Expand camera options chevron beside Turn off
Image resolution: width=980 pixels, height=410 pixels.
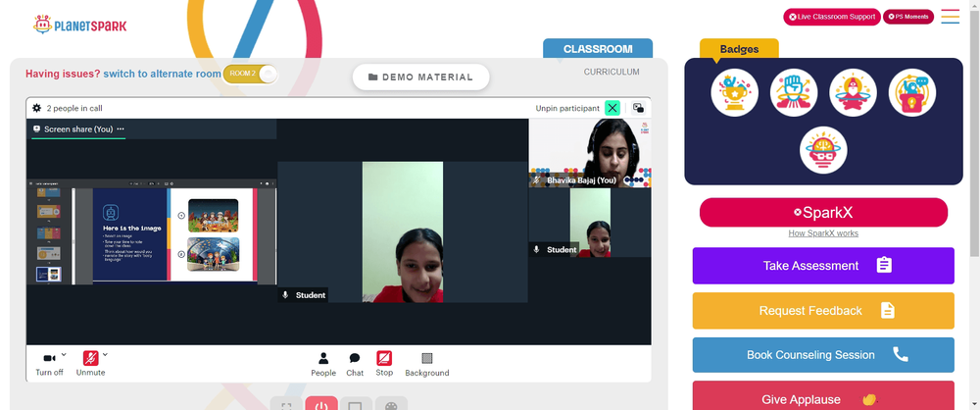pyautogui.click(x=64, y=354)
